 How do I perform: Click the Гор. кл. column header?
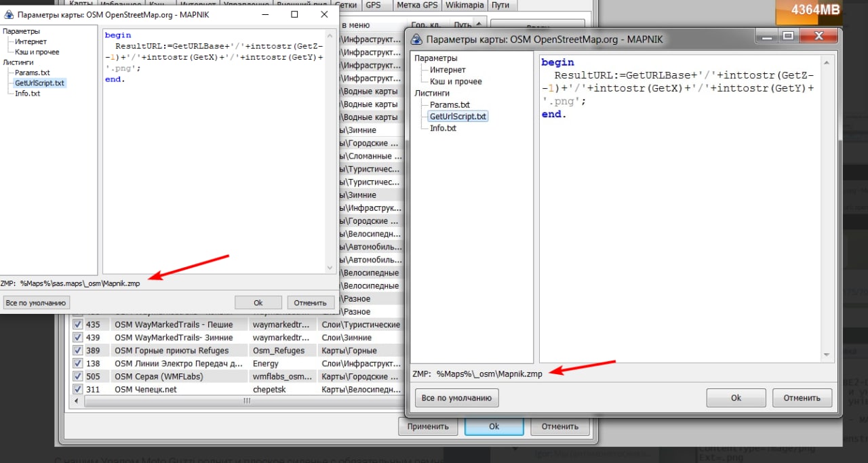(427, 25)
